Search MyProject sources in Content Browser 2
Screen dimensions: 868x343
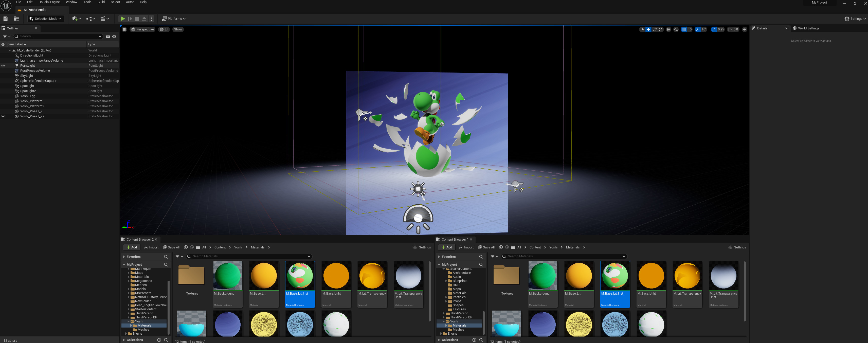[x=166, y=265]
